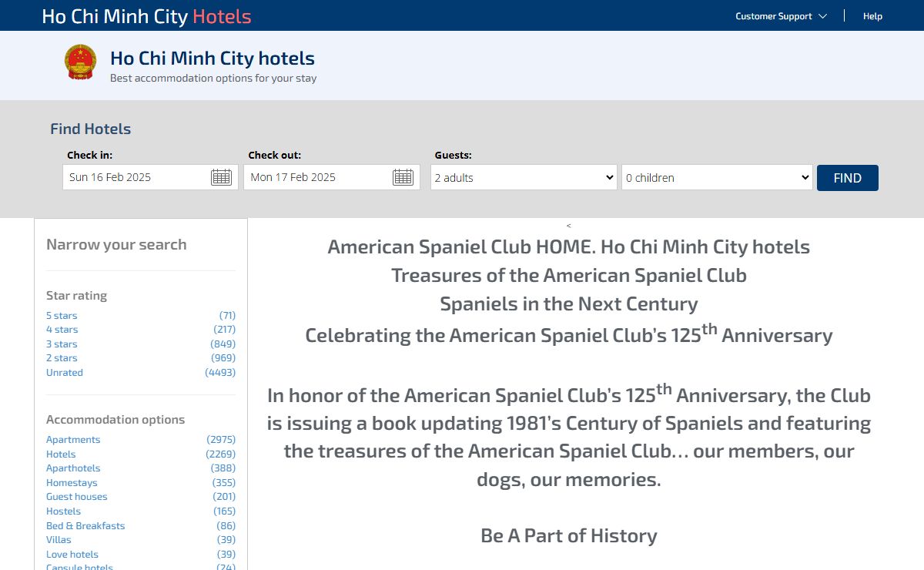
Task: Filter by Love hotels
Action: pos(72,555)
